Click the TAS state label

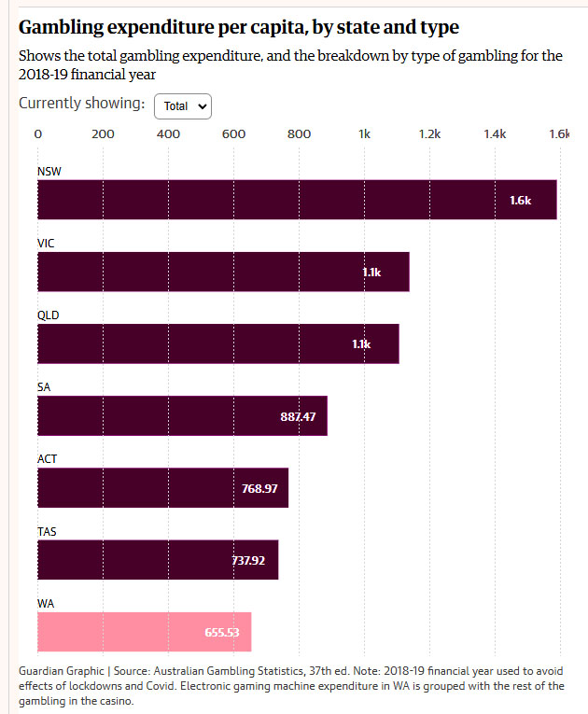tap(47, 531)
